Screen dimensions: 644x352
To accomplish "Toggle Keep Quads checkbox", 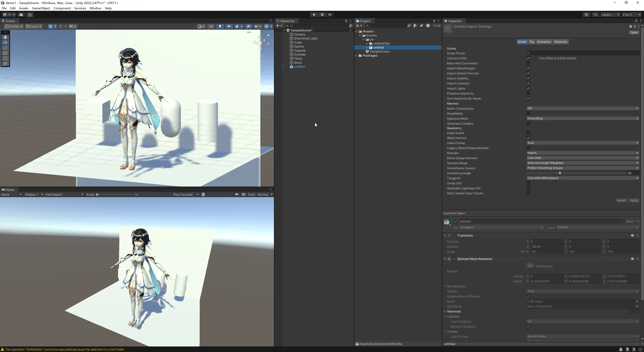I will click(528, 133).
